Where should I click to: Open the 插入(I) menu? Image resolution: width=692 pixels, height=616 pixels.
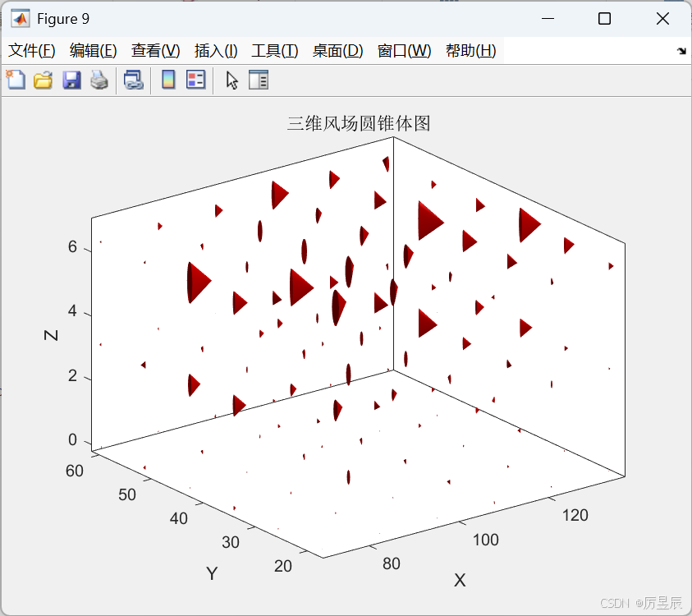pos(216,51)
